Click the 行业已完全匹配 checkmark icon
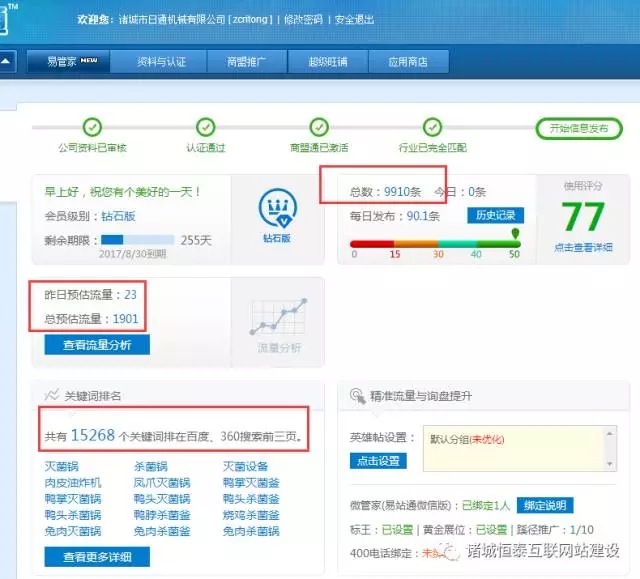 [x=432, y=127]
